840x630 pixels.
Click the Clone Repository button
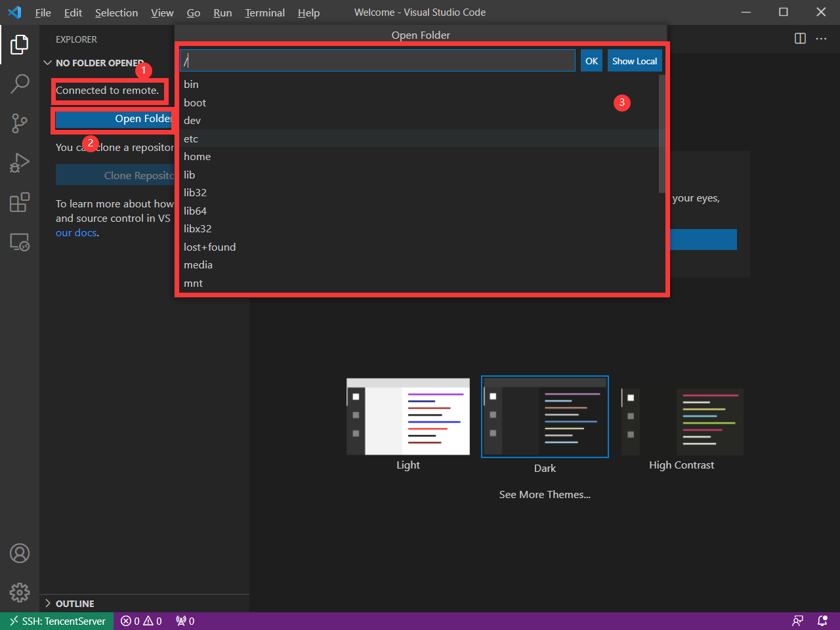(115, 175)
